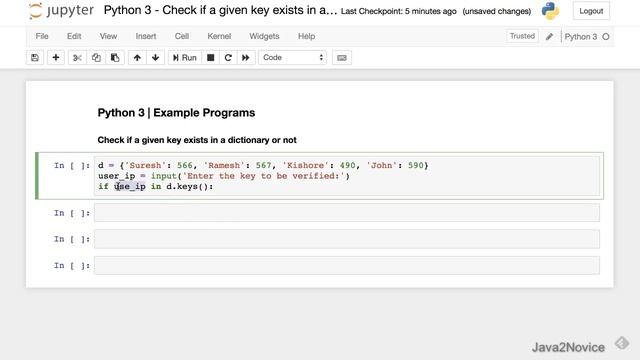Cut selected cells with scissors icon
This screenshot has height=360, width=640.
77,58
